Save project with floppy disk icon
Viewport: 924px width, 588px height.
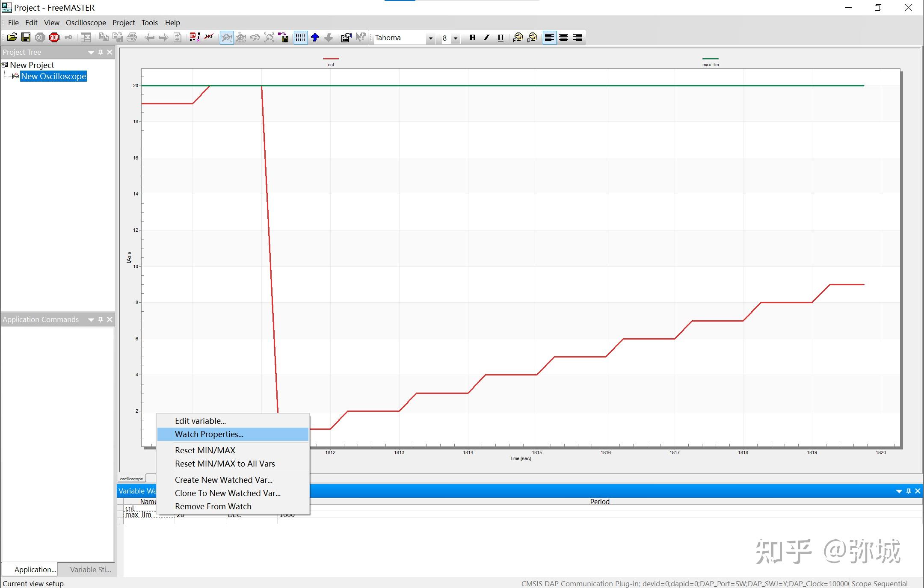click(26, 38)
